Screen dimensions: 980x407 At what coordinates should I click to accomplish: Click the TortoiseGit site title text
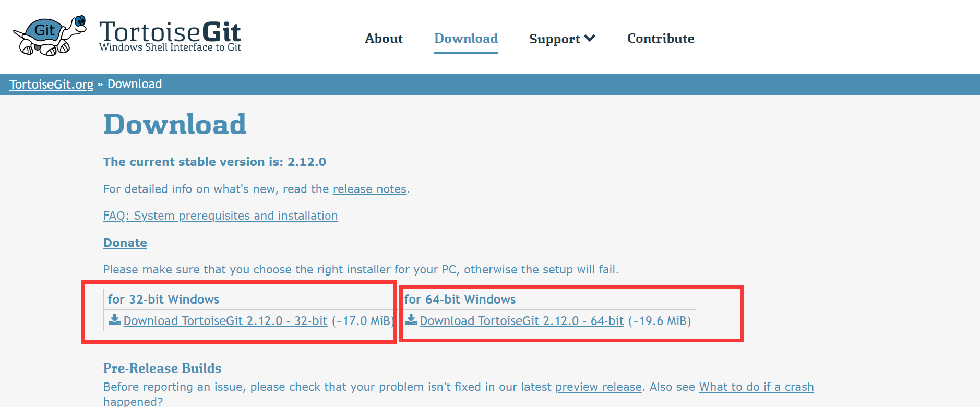(170, 31)
